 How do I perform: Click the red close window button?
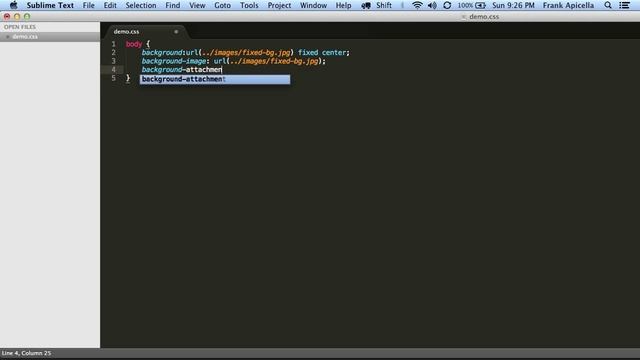pyautogui.click(x=7, y=17)
